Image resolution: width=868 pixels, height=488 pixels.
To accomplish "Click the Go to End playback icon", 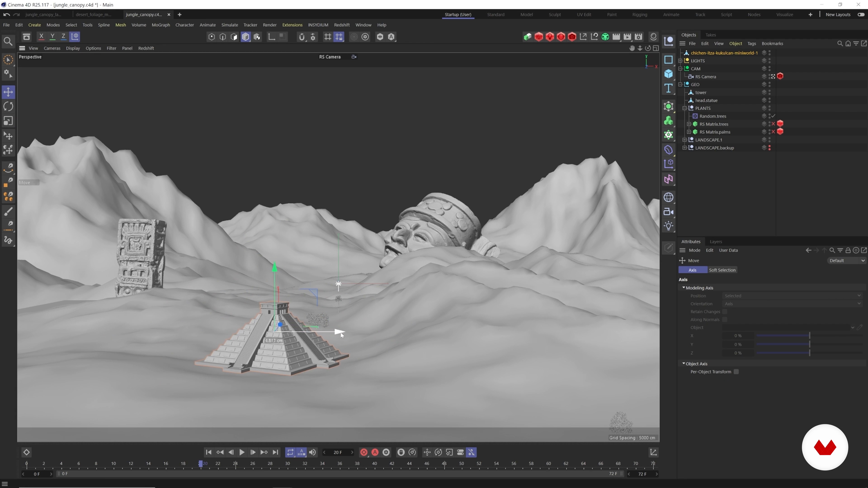I will [x=275, y=452].
